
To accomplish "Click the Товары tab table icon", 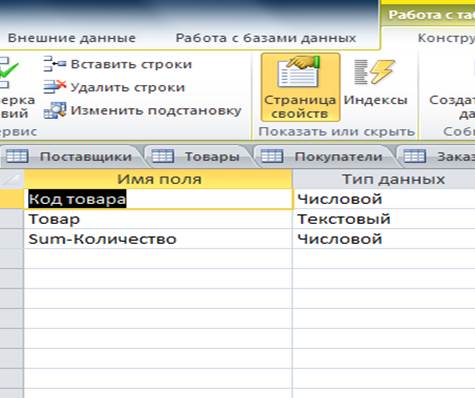I will 163,156.
